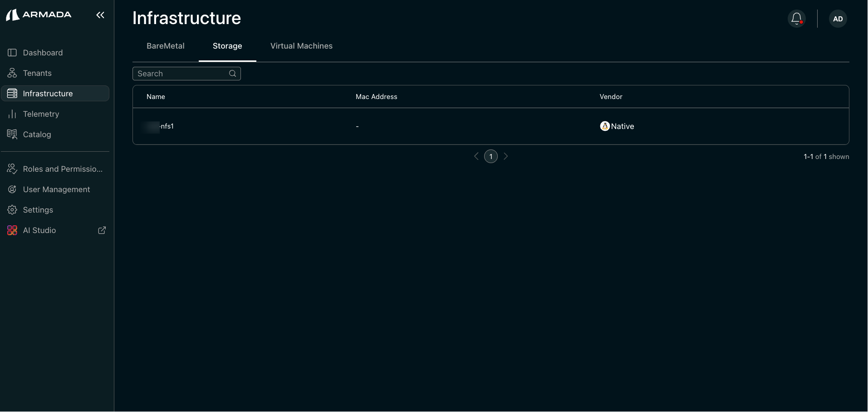Go to previous page arrow

tap(476, 156)
